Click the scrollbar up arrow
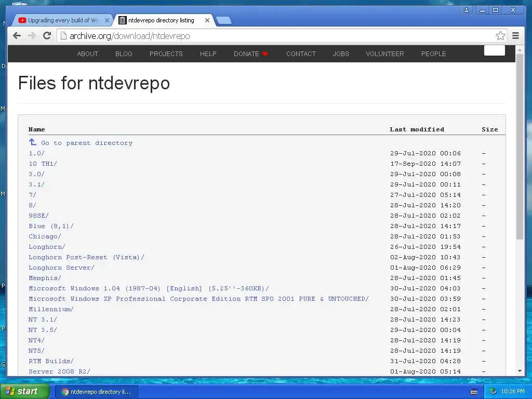Image resolution: width=532 pixels, height=399 pixels. pyautogui.click(x=520, y=49)
